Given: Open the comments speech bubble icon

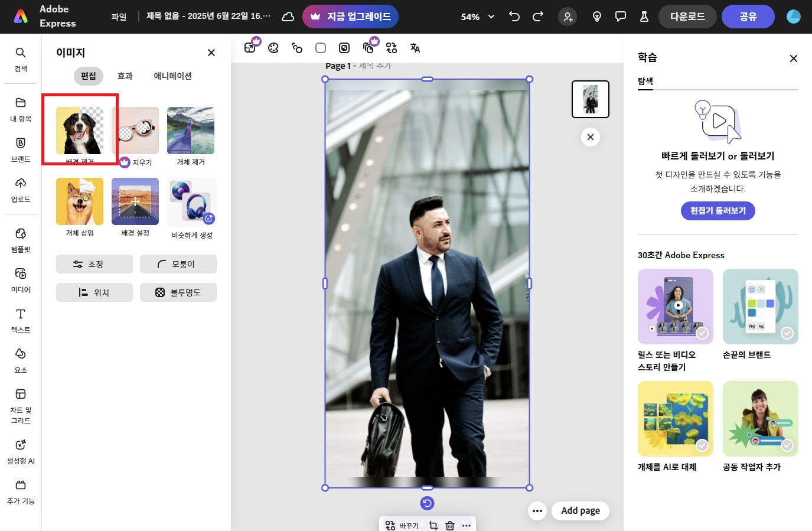Looking at the screenshot, I should tap(621, 17).
